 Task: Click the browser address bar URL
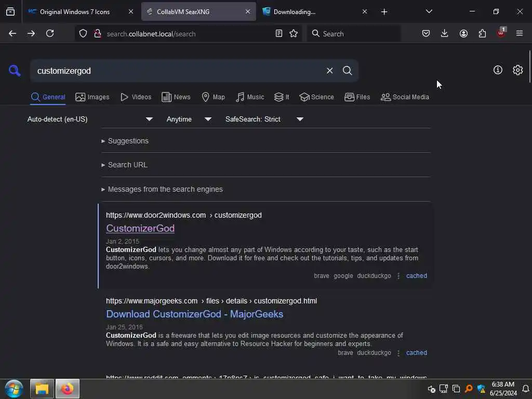tap(151, 34)
